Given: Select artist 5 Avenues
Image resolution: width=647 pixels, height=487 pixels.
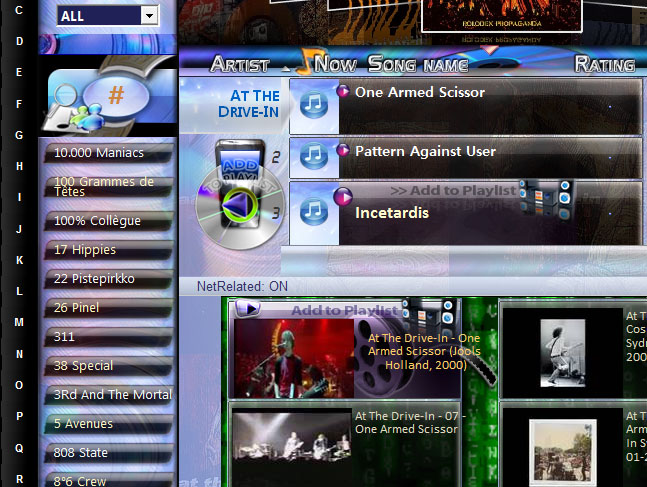Looking at the screenshot, I should (109, 423).
